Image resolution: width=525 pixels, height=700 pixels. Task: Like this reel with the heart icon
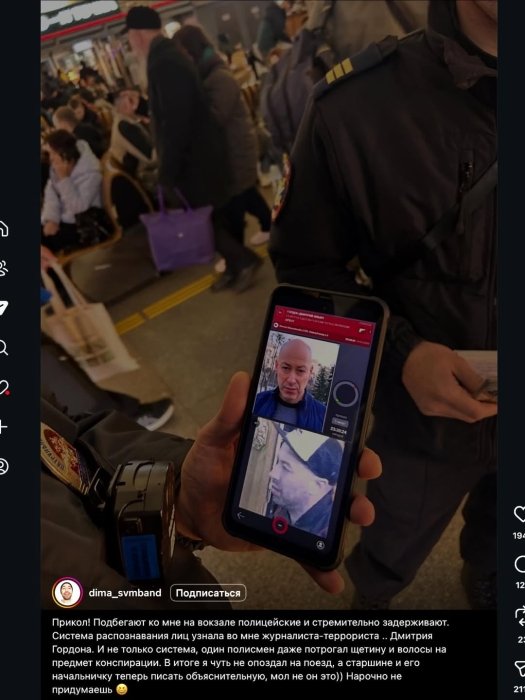(x=520, y=514)
